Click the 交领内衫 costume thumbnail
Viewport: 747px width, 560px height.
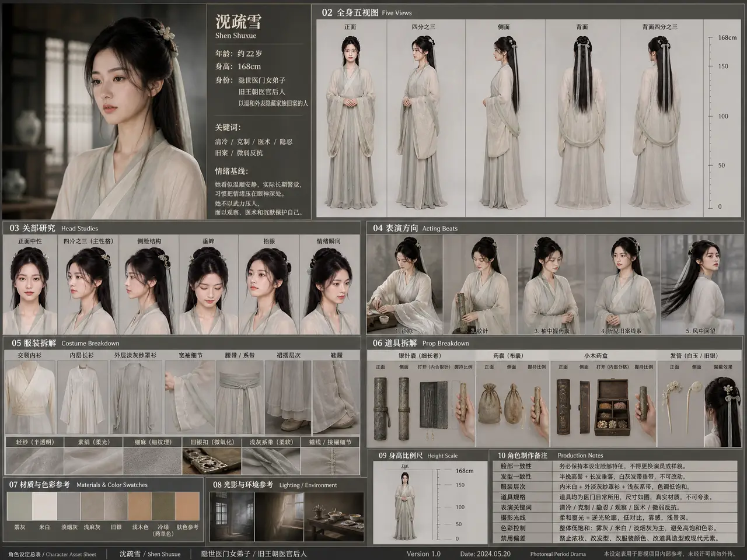[29, 397]
